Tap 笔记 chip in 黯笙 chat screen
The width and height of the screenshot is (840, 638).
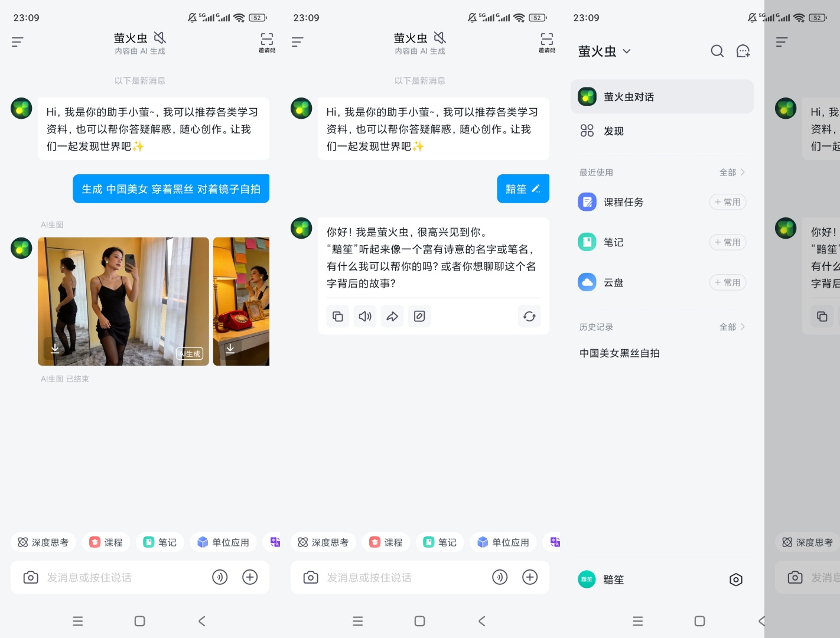coord(440,542)
